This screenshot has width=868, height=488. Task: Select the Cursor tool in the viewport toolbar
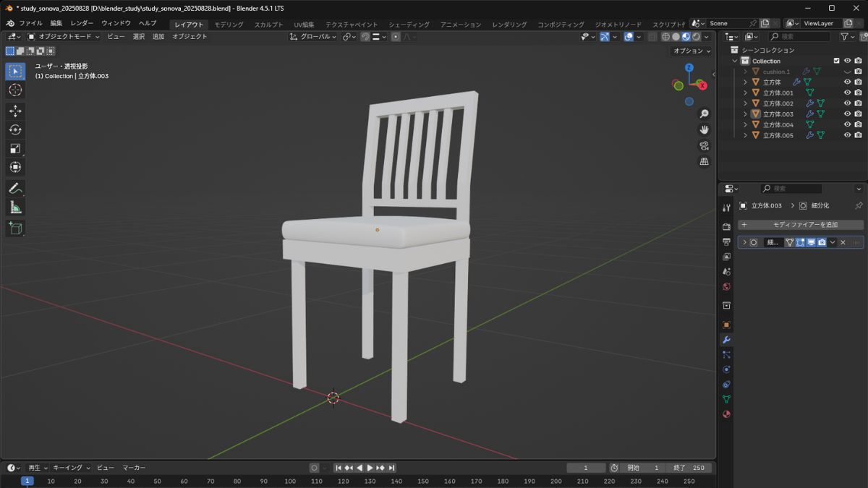coord(15,90)
